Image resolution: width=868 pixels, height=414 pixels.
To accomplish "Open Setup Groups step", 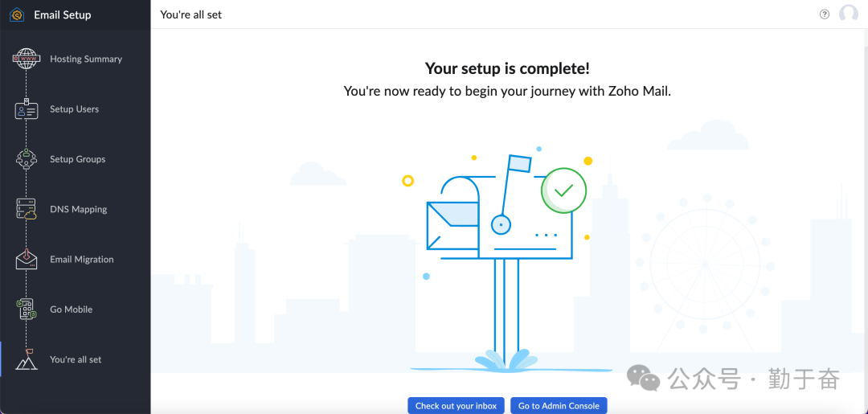I will [77, 159].
